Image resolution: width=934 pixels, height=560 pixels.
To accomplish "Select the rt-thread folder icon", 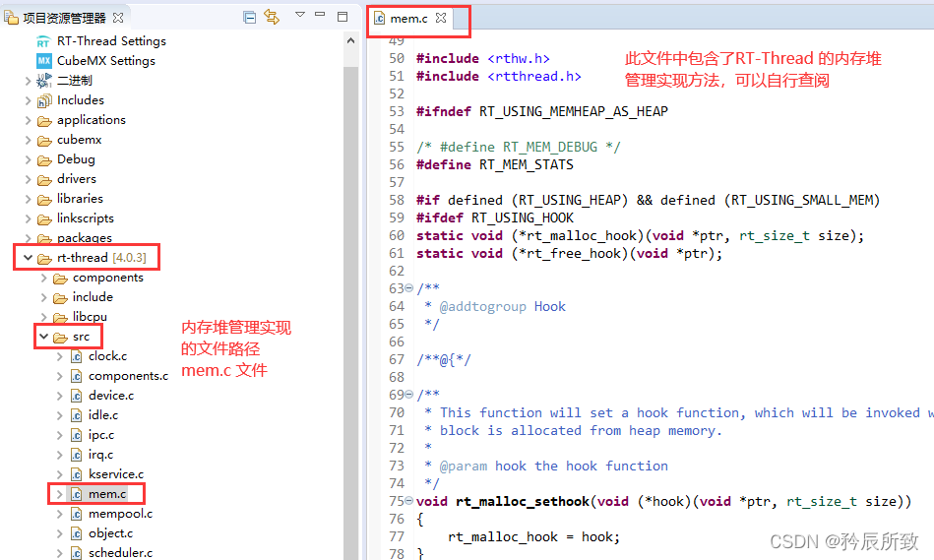I will [44, 259].
